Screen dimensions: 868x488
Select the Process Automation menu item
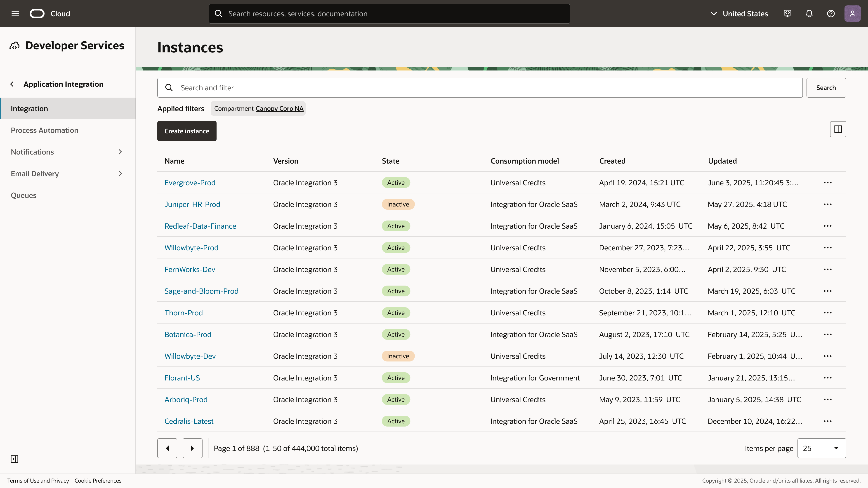[x=45, y=130]
